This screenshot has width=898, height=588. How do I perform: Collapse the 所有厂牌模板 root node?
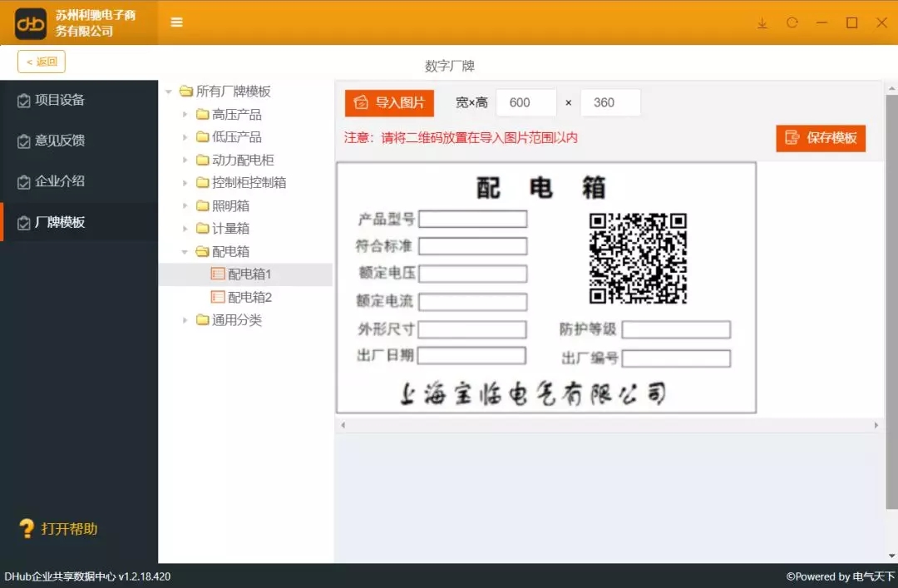point(169,91)
